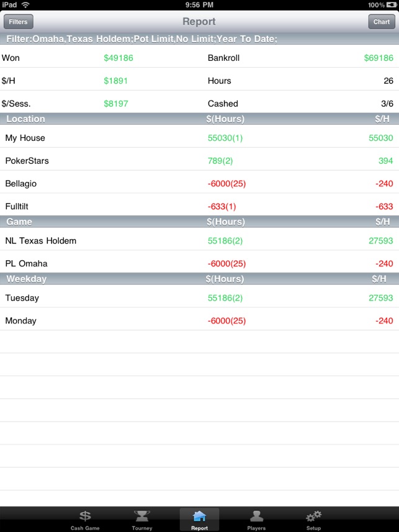Viewport: 399px width, 532px height.
Task: Tap the Tourney trophy icon
Action: point(142,516)
